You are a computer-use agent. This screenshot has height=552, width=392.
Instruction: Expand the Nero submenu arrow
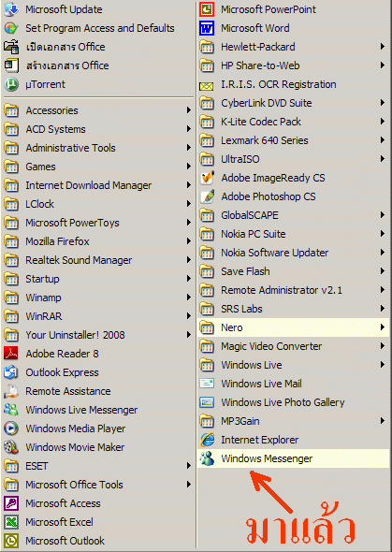(x=383, y=327)
